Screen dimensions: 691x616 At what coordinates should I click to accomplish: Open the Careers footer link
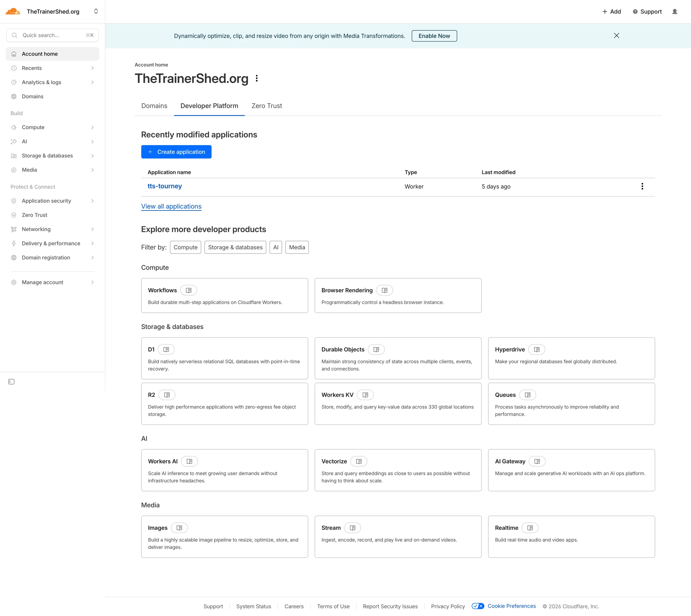(x=294, y=606)
